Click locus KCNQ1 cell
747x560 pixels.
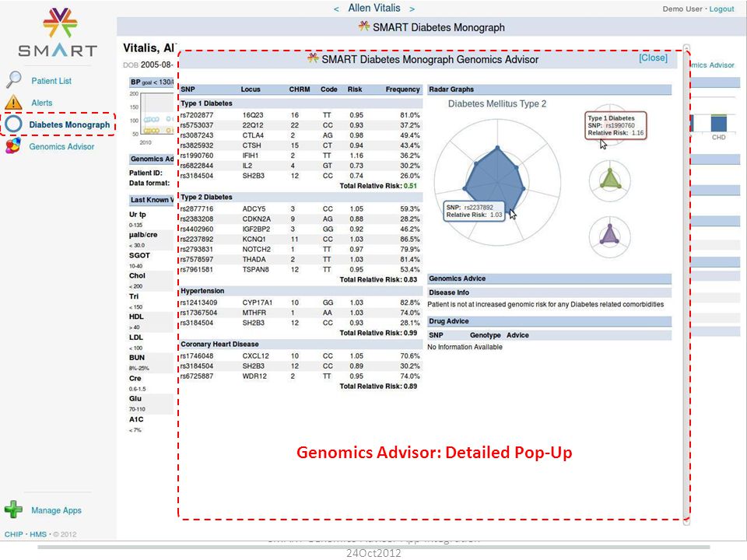pos(254,240)
